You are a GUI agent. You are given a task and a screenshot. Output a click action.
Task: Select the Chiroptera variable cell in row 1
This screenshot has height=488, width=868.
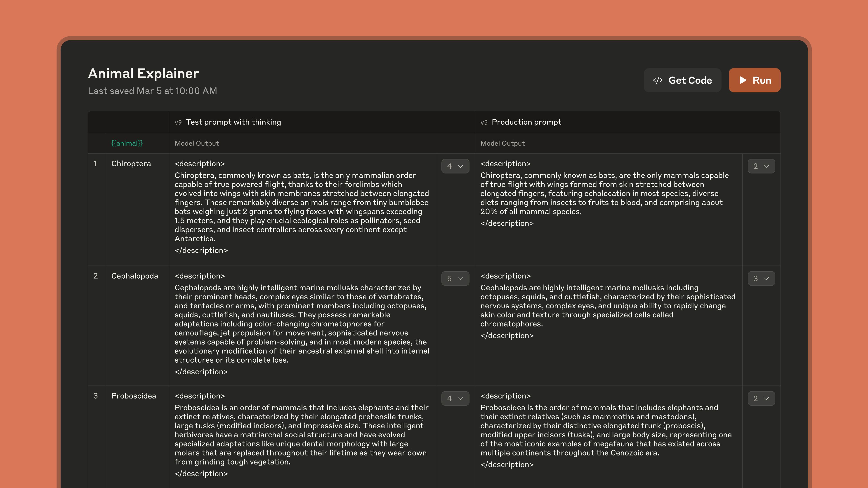(131, 164)
